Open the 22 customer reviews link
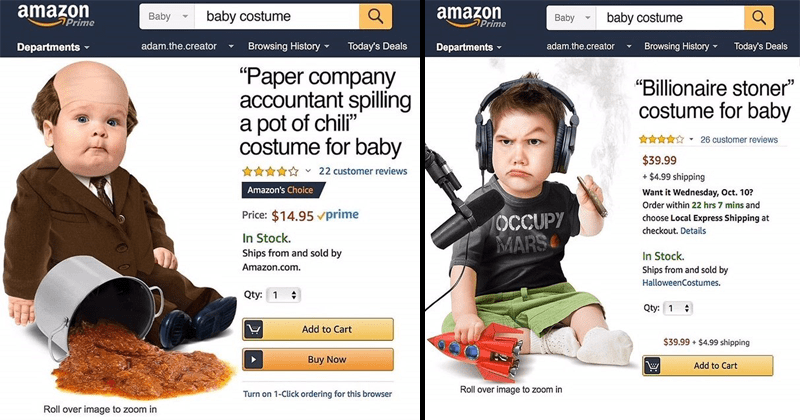 363,171
